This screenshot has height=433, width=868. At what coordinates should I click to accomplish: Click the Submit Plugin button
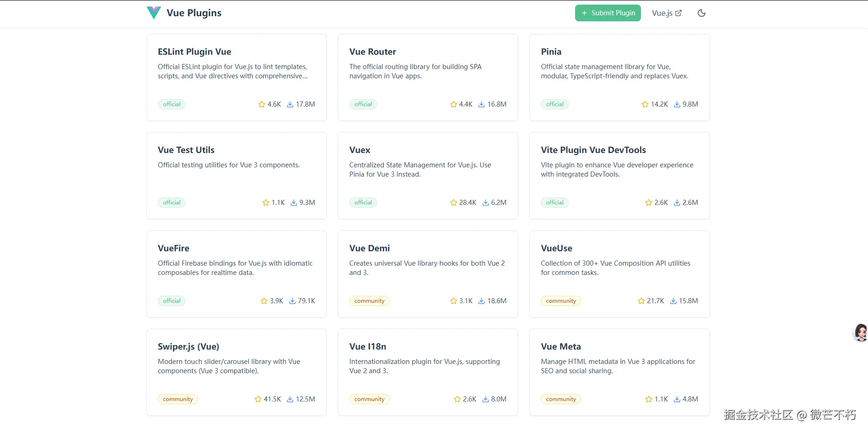coord(608,13)
